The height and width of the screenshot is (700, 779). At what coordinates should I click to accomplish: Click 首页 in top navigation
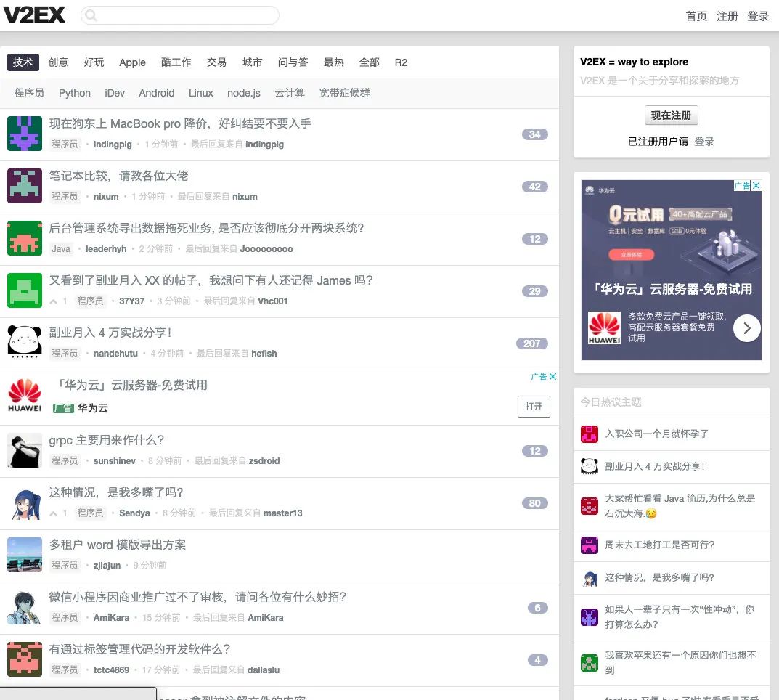(696, 16)
